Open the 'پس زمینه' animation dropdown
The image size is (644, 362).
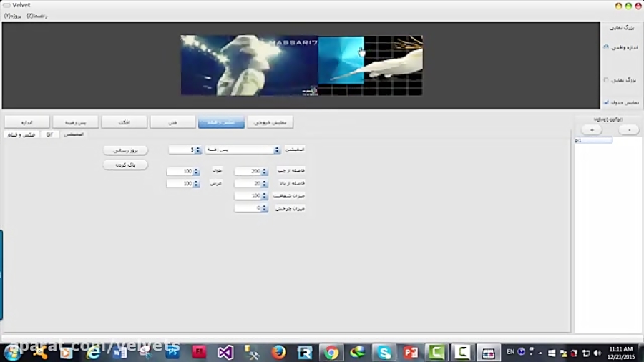tap(243, 150)
